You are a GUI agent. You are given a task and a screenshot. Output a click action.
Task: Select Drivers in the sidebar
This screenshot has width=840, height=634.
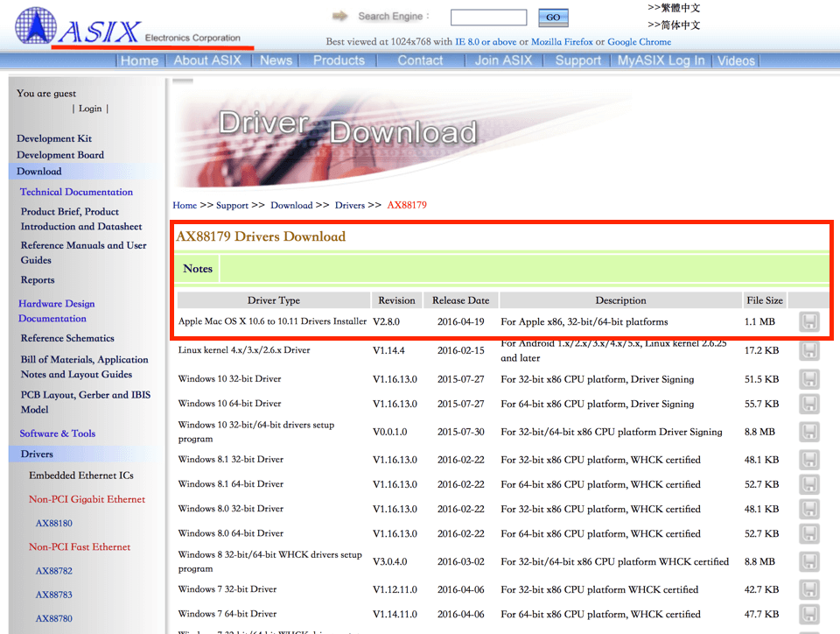[37, 454]
